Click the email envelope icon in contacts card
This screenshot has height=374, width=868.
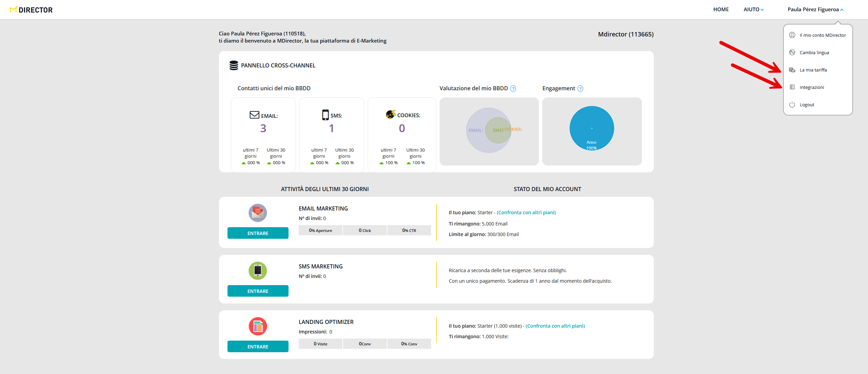pyautogui.click(x=254, y=115)
